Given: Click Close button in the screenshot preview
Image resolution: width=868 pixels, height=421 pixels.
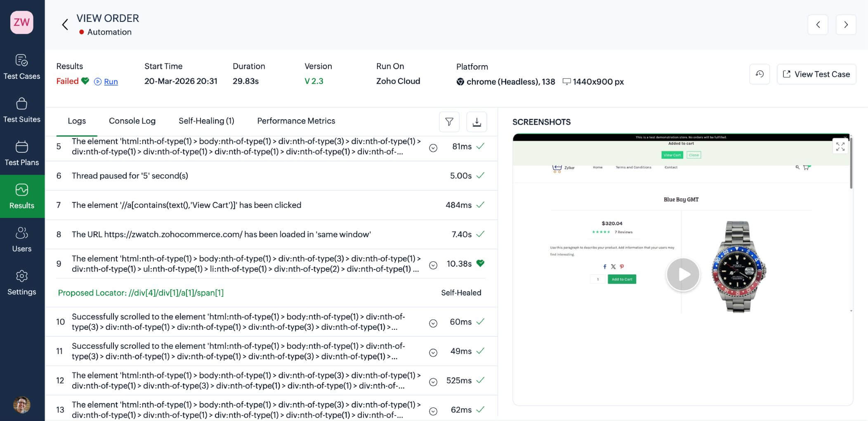Looking at the screenshot, I should coord(694,155).
